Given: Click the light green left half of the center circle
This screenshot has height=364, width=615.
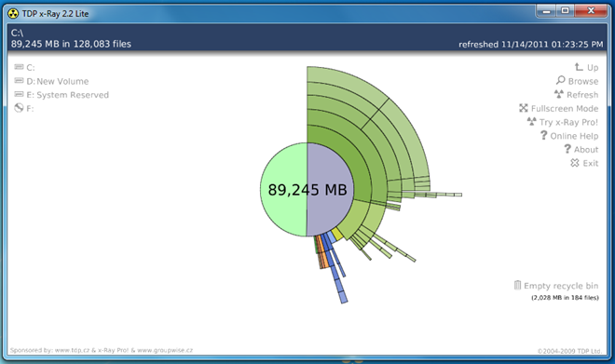Looking at the screenshot, I should 283,190.
